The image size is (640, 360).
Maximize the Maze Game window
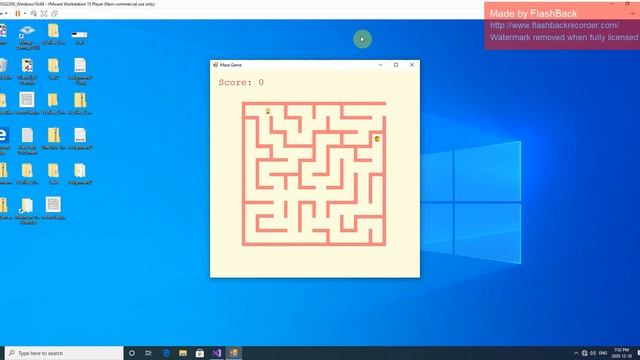click(396, 65)
